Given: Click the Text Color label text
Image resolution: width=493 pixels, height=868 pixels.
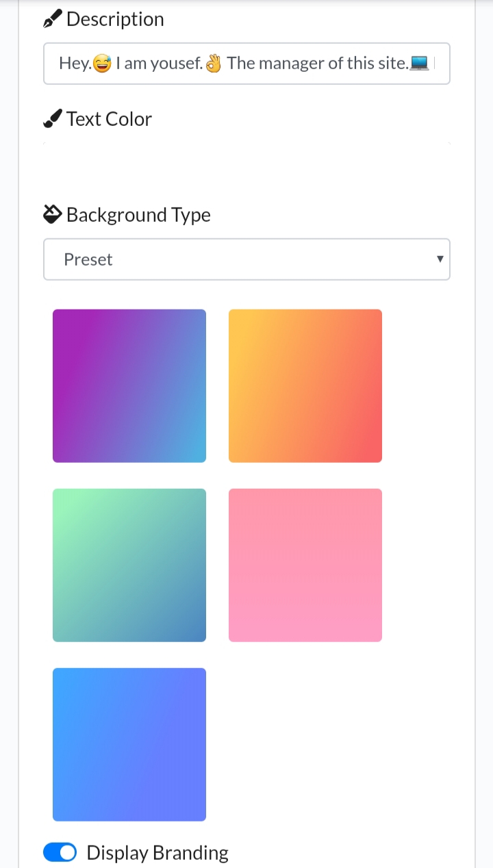Looking at the screenshot, I should [x=110, y=119].
